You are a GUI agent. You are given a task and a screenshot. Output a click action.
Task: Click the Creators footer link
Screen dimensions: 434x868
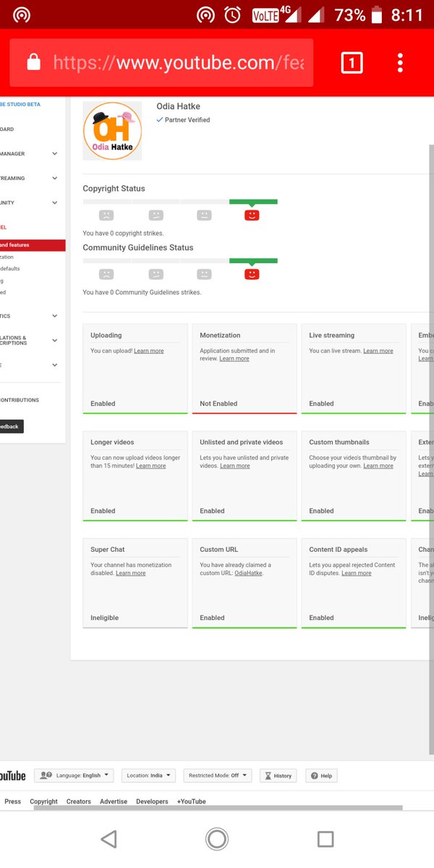79,801
